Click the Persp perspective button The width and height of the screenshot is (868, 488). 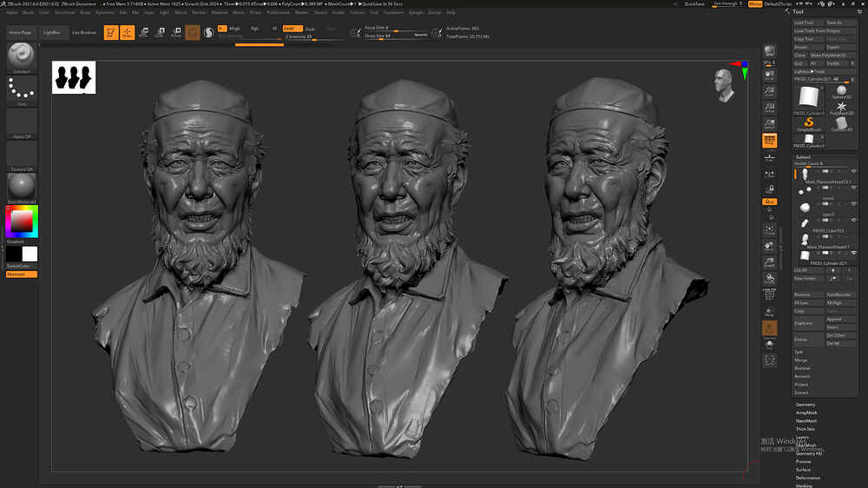click(x=769, y=141)
